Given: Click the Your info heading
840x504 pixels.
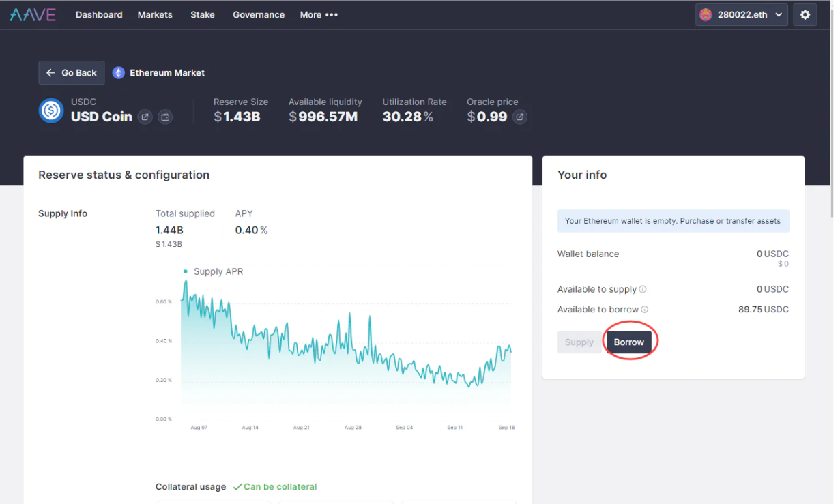Looking at the screenshot, I should pos(582,175).
